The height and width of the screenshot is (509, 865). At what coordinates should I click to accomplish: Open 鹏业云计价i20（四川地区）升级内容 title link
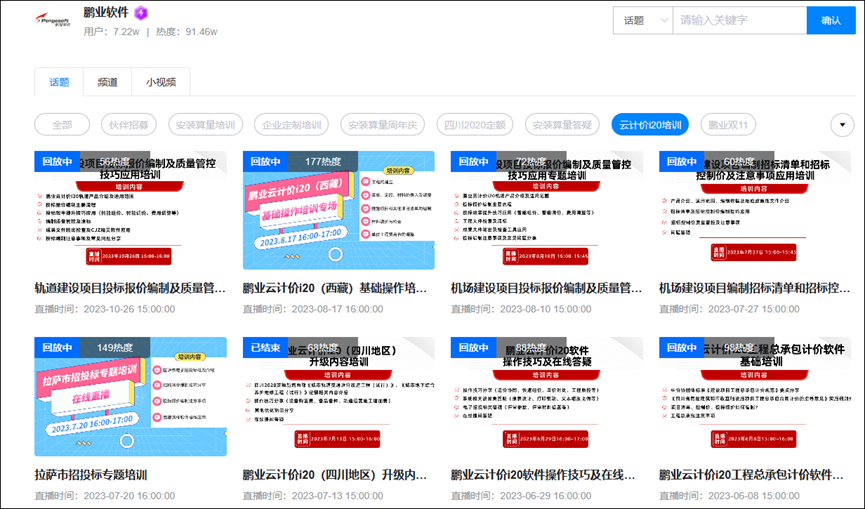(x=338, y=475)
